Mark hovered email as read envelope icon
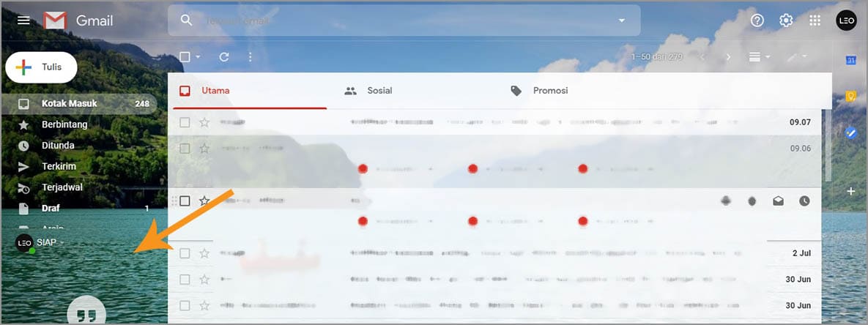The height and width of the screenshot is (325, 868). [779, 201]
